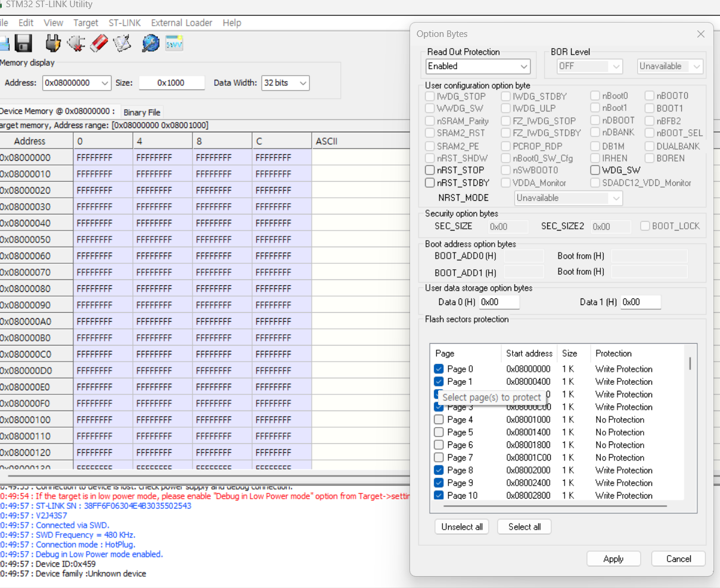Screen dimensions: 720x588
Task: Save memory to file with the floppy icon
Action: (23, 42)
